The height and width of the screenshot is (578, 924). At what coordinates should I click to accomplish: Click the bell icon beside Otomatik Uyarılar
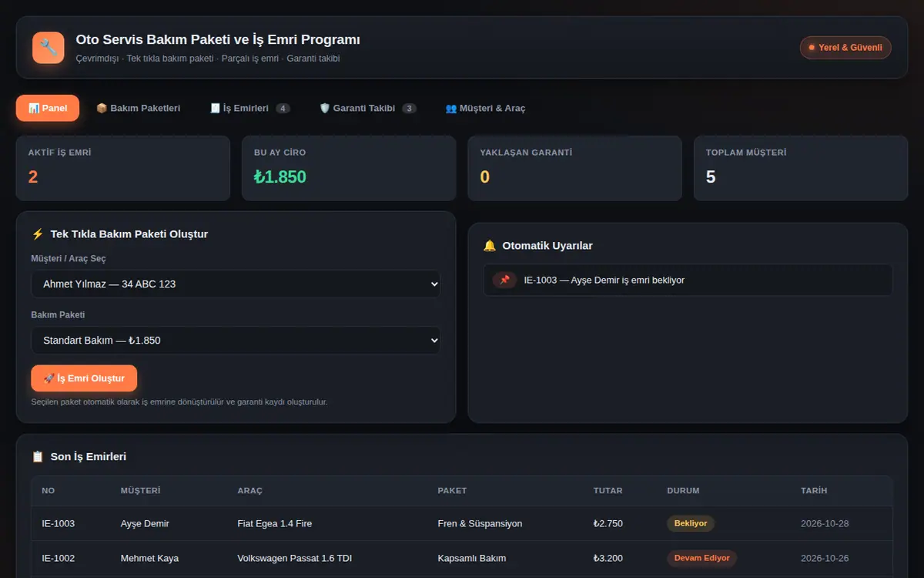pos(490,246)
